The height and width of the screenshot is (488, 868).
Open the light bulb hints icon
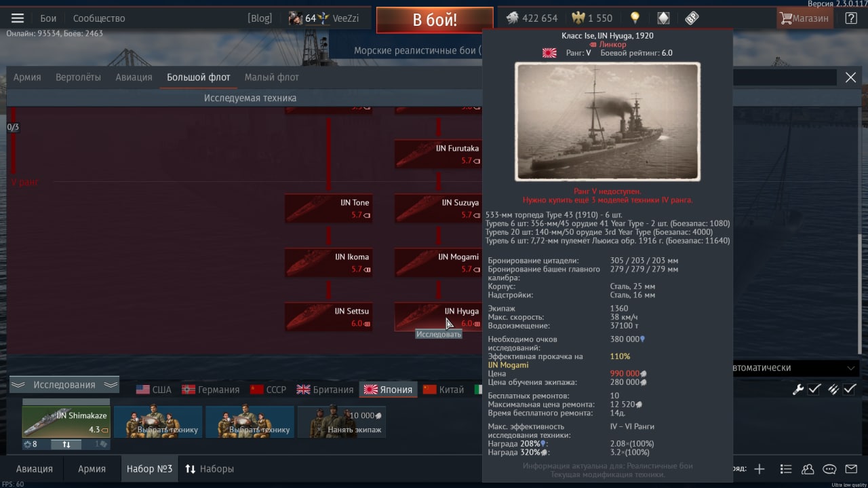635,18
